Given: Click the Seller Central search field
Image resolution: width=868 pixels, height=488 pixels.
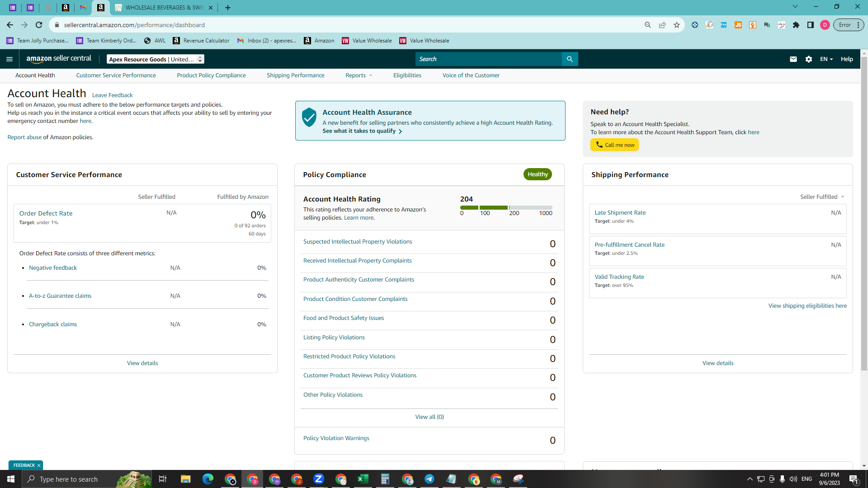Looking at the screenshot, I should click(x=488, y=59).
